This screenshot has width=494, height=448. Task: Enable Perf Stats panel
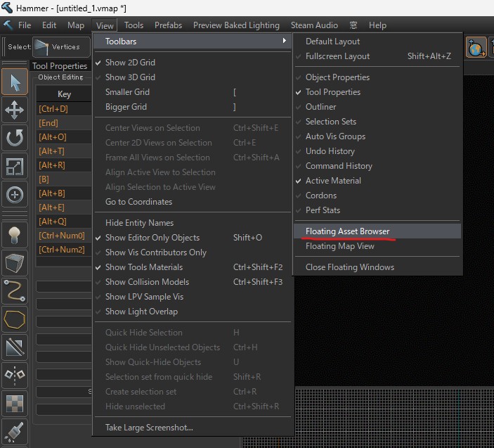pos(377,210)
